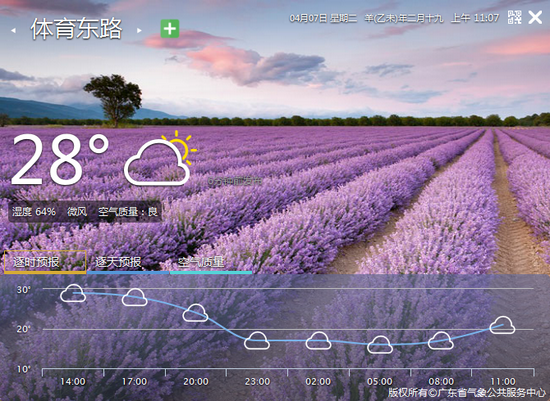Click the 14:00 time axis label
The height and width of the screenshot is (401, 550).
click(x=73, y=381)
